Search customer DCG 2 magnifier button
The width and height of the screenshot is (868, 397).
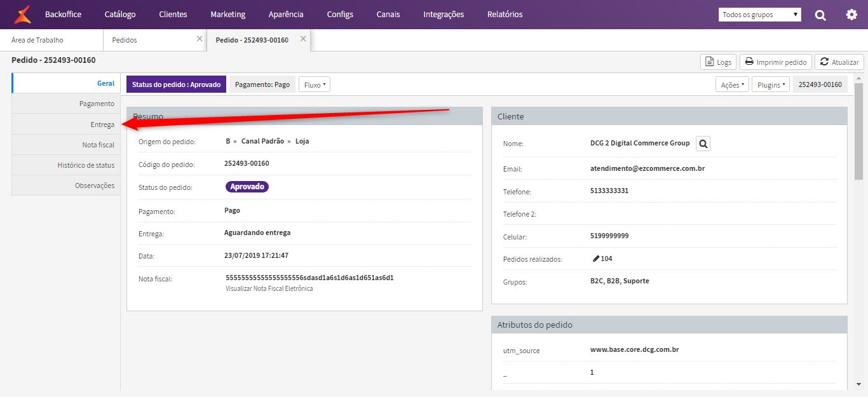click(703, 144)
